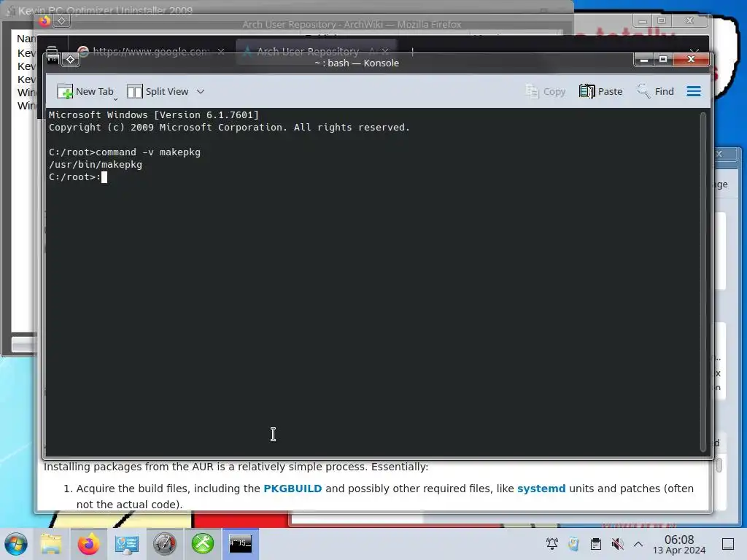Screen dimensions: 747x560
Task: Open the Konsole hamburger menu
Action: pyautogui.click(x=694, y=91)
